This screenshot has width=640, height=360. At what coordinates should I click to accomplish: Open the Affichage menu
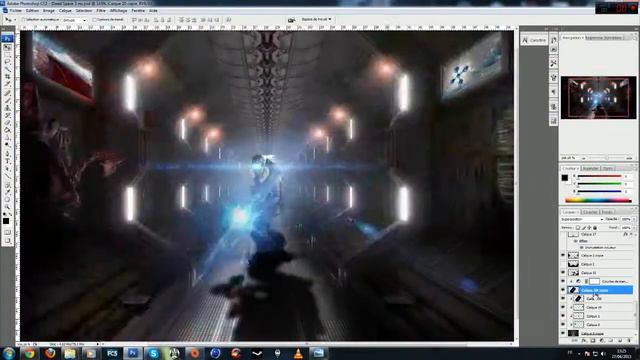pyautogui.click(x=118, y=11)
